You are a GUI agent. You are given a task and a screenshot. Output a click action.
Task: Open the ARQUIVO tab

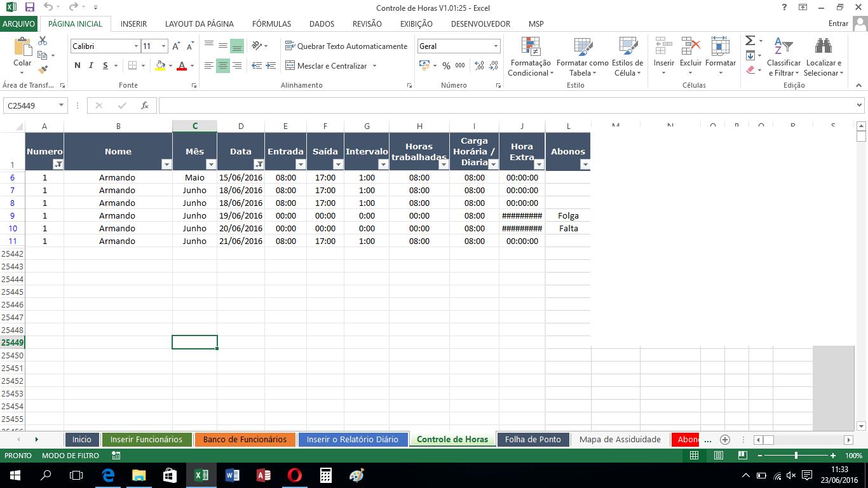(x=19, y=24)
